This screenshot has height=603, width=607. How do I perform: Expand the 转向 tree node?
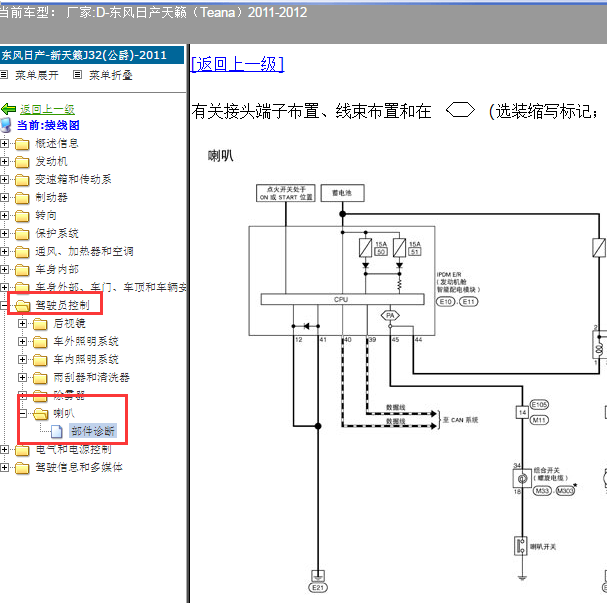(4, 216)
